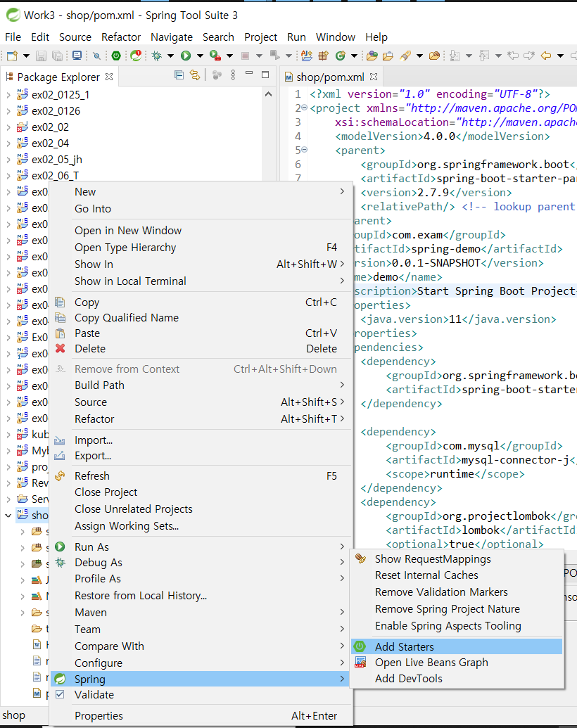Minimize the Package Explorer panel

249,73
